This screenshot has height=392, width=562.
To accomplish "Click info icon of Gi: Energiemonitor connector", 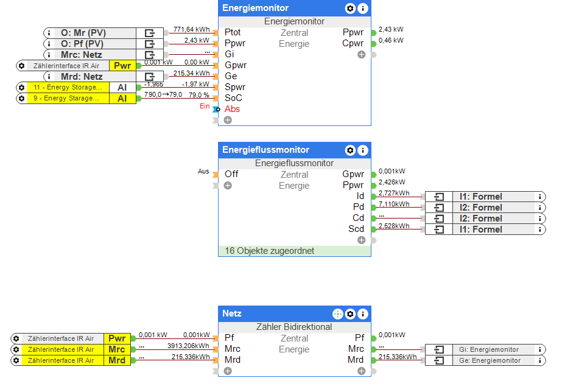I will [x=539, y=349].
